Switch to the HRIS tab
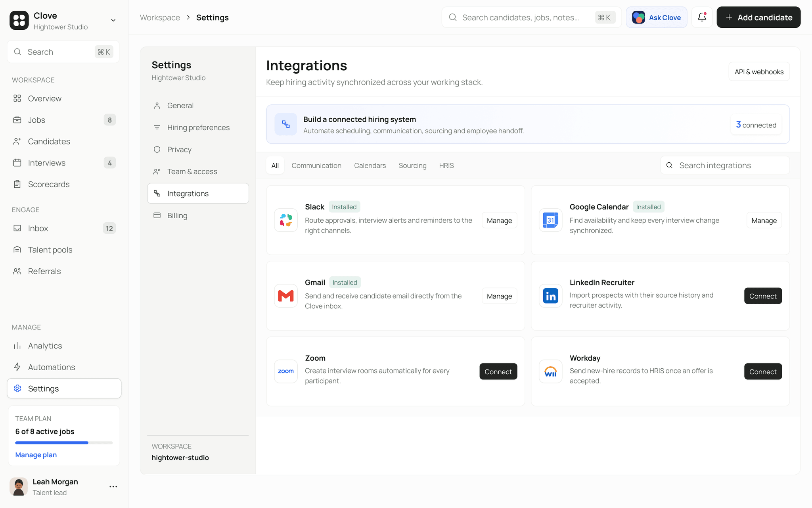Viewport: 812px width, 508px height. coord(446,165)
